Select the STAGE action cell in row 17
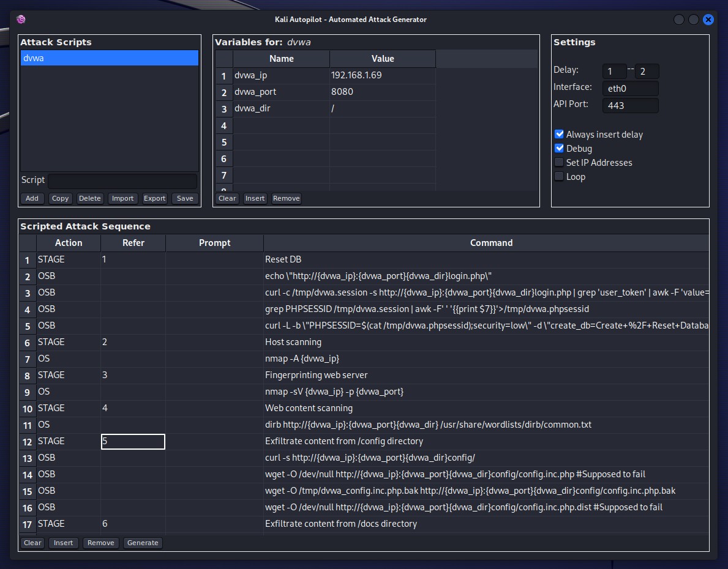 click(69, 524)
